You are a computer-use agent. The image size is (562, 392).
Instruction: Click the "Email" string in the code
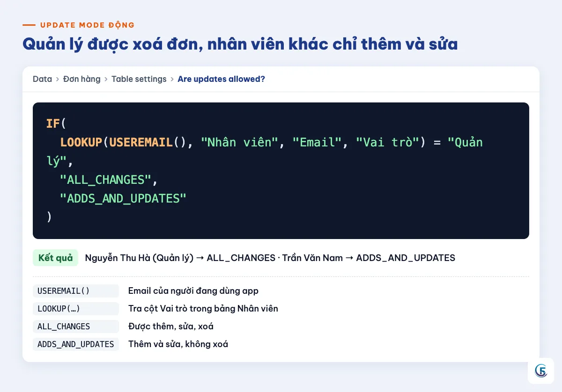pyautogui.click(x=317, y=142)
